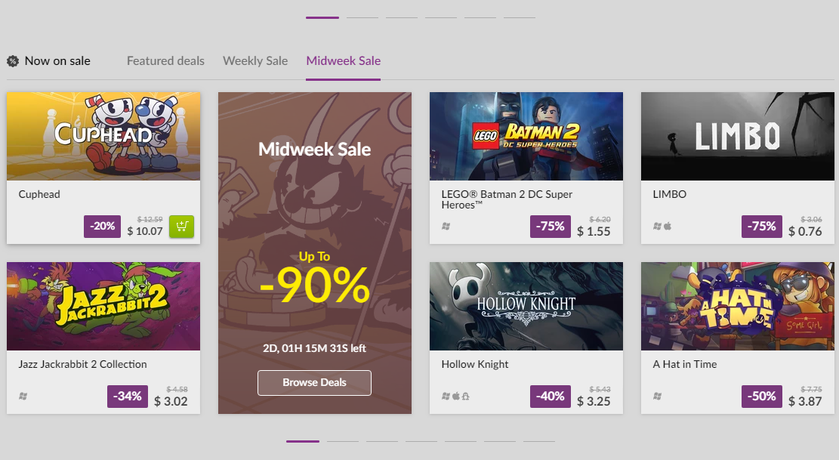Click the -75% discount badge on LEGO Batman 2
839x460 pixels.
551,227
